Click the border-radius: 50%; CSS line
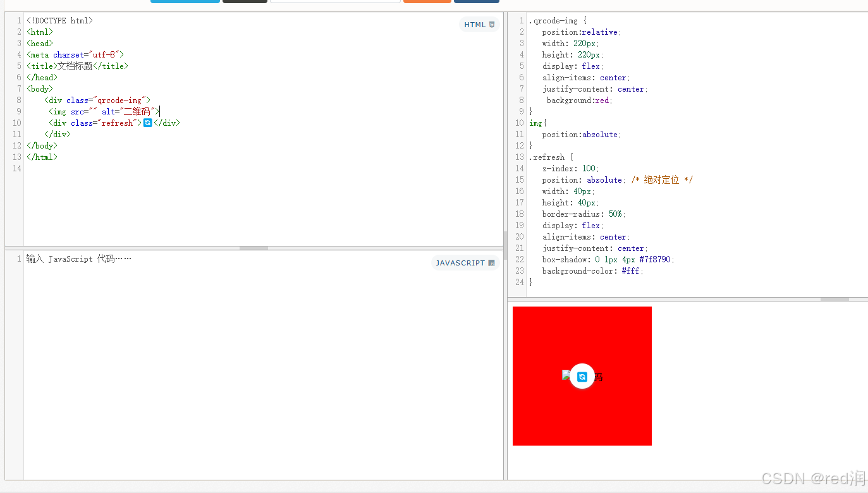This screenshot has width=868, height=493. pyautogui.click(x=584, y=214)
